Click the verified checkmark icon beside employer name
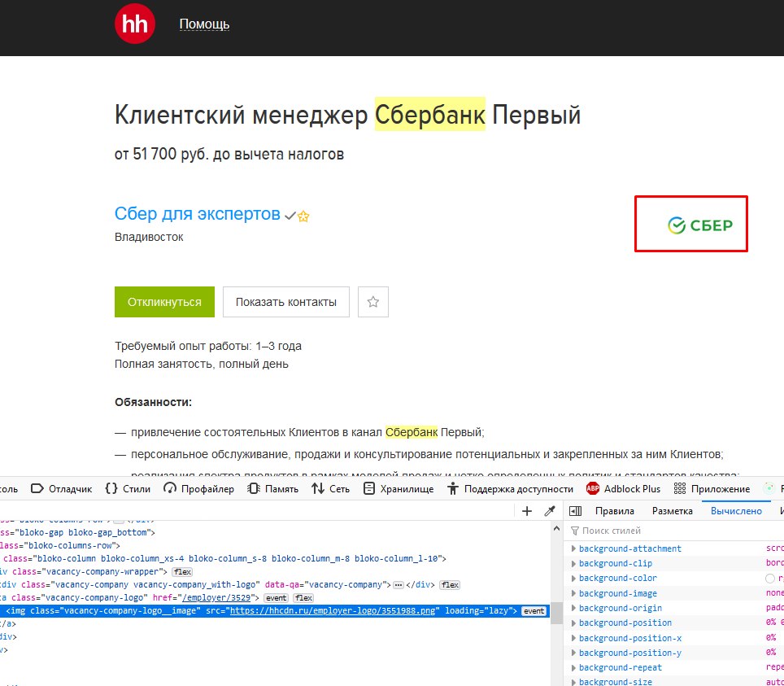This screenshot has width=784, height=686. pyautogui.click(x=290, y=216)
